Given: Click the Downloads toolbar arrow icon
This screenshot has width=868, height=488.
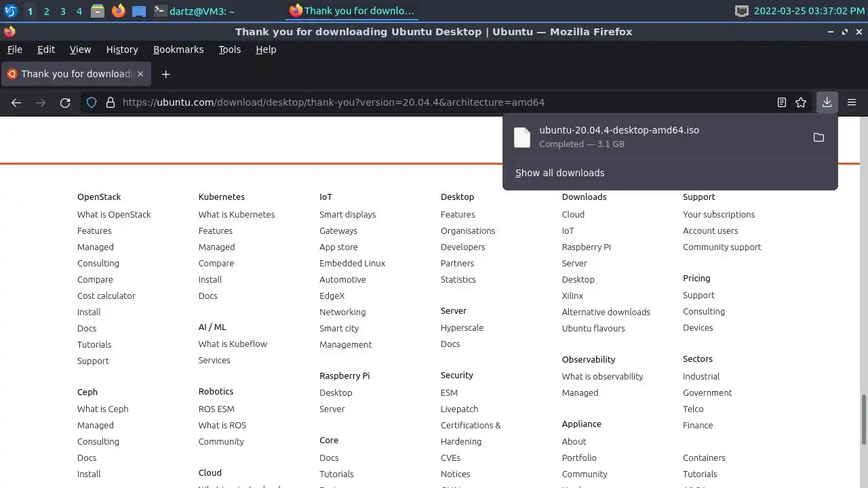Looking at the screenshot, I should pyautogui.click(x=827, y=102).
